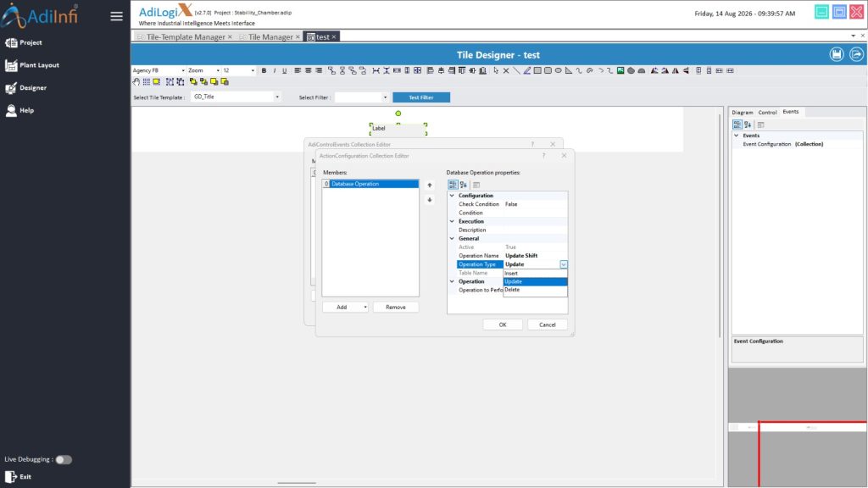Toggle the Live Debugging switch
Image resolution: width=868 pixels, height=488 pixels.
(x=64, y=460)
